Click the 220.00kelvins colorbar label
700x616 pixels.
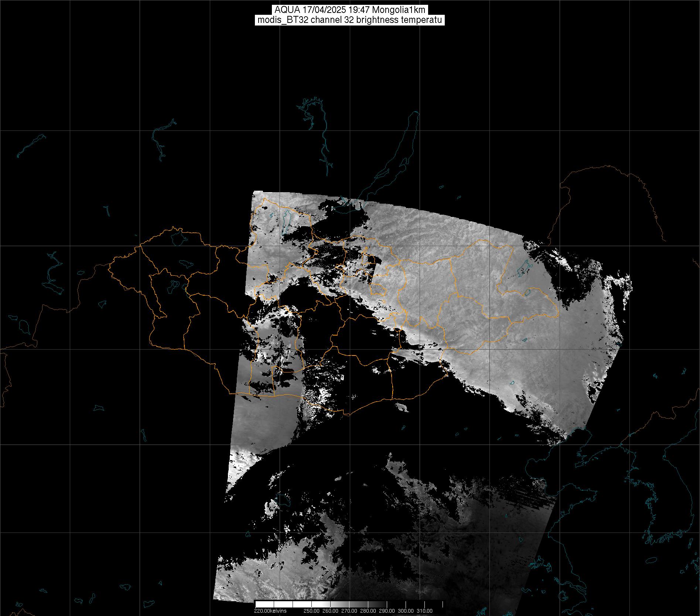(x=270, y=610)
